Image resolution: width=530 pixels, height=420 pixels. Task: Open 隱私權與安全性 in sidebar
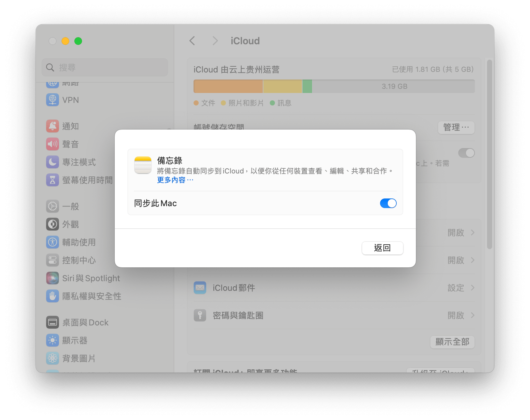click(92, 296)
